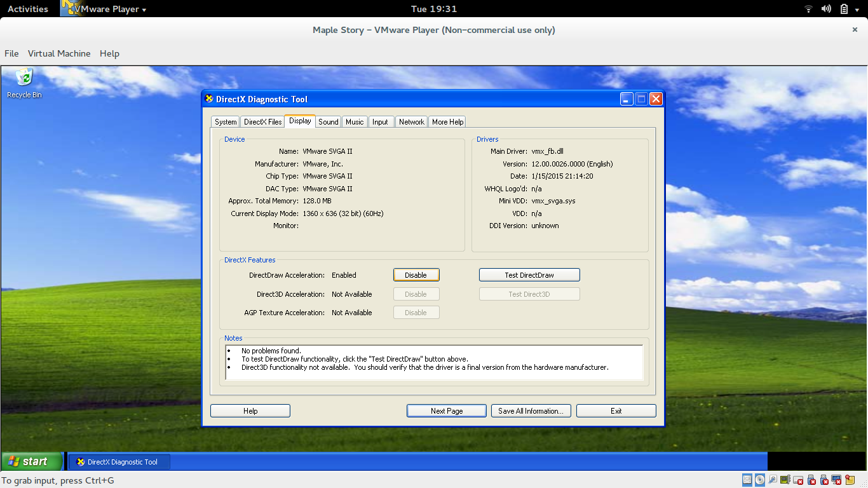This screenshot has width=868, height=488.
Task: Switch to the Network tab
Action: pos(412,122)
